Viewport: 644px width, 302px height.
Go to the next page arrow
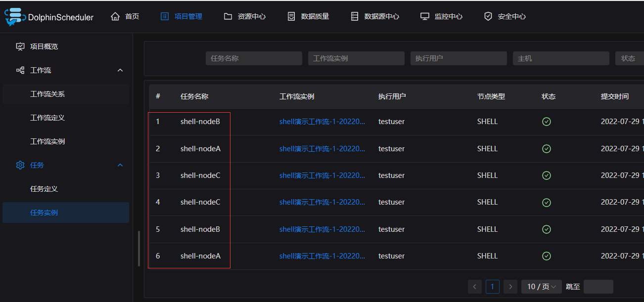coord(510,287)
